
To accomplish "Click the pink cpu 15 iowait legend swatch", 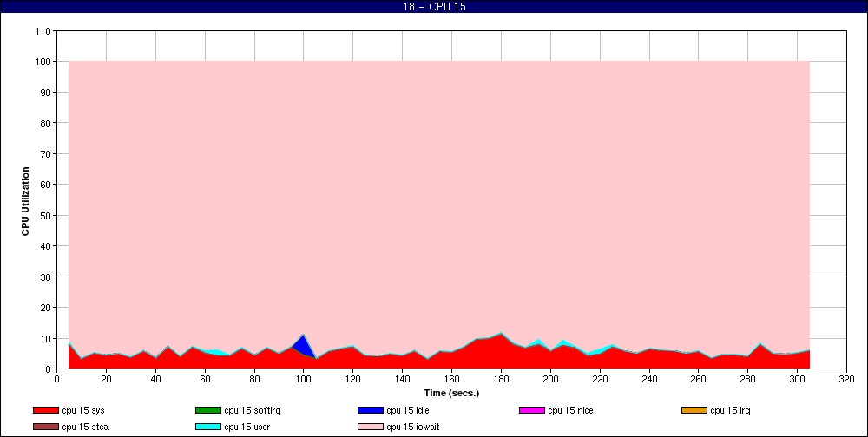I will click(371, 427).
